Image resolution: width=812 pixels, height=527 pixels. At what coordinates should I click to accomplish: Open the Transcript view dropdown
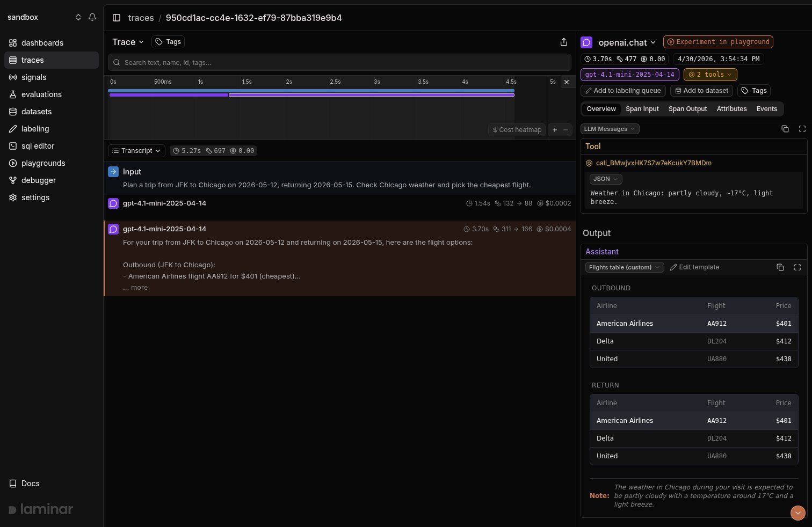point(137,151)
